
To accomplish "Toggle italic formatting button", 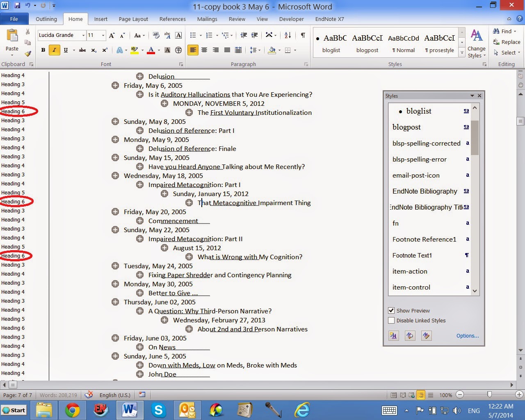I will (54, 50).
